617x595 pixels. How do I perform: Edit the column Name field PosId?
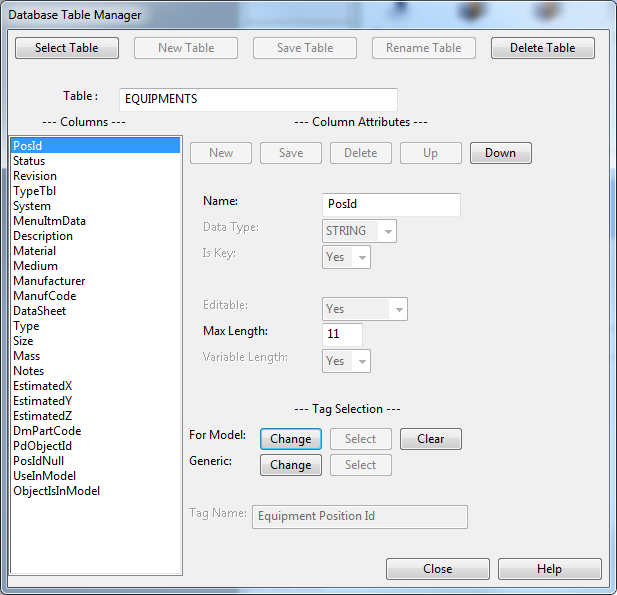click(391, 205)
